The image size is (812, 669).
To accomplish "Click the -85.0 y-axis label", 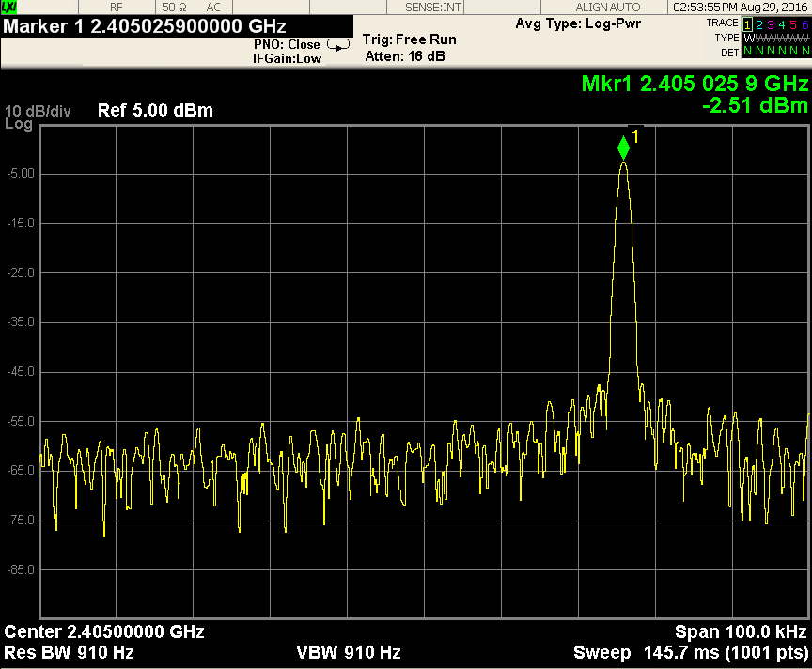I will click(21, 569).
